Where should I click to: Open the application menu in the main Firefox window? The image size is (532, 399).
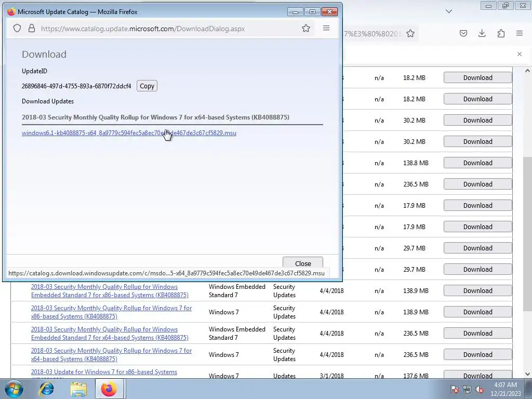pos(519,33)
